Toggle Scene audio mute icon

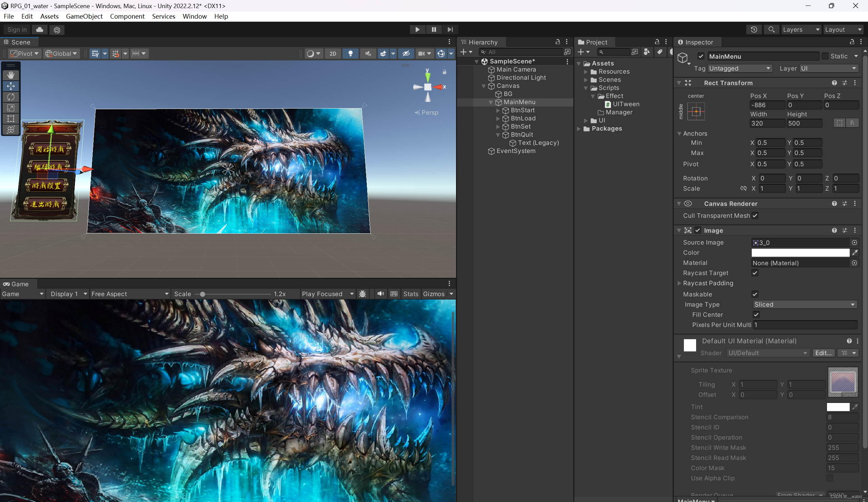coord(368,53)
